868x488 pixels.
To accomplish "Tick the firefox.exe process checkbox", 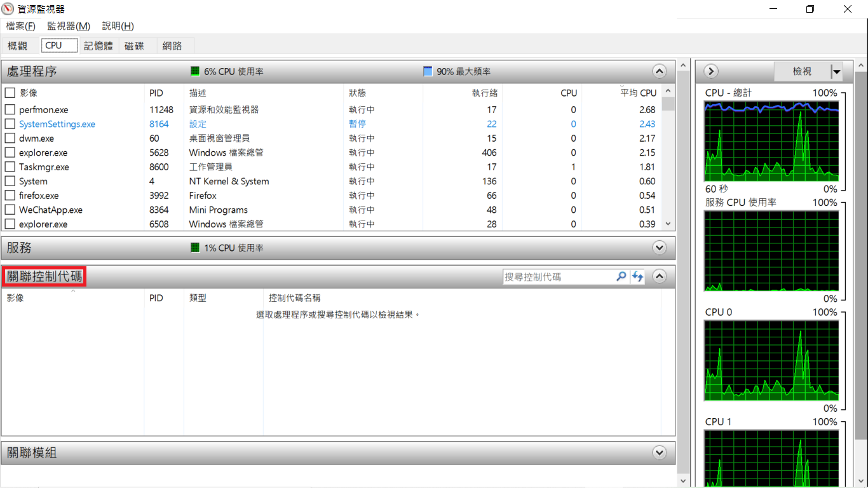I will point(10,196).
